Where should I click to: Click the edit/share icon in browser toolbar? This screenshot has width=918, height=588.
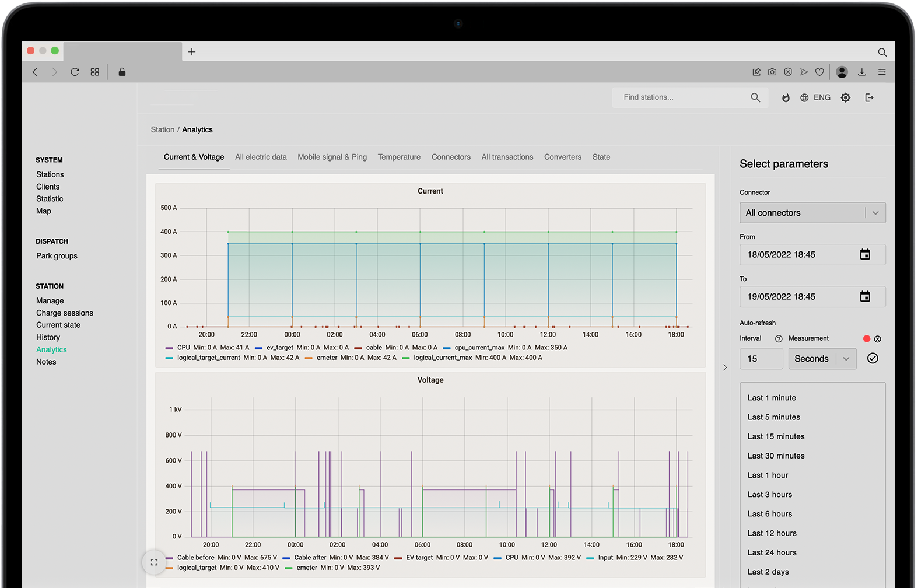756,72
